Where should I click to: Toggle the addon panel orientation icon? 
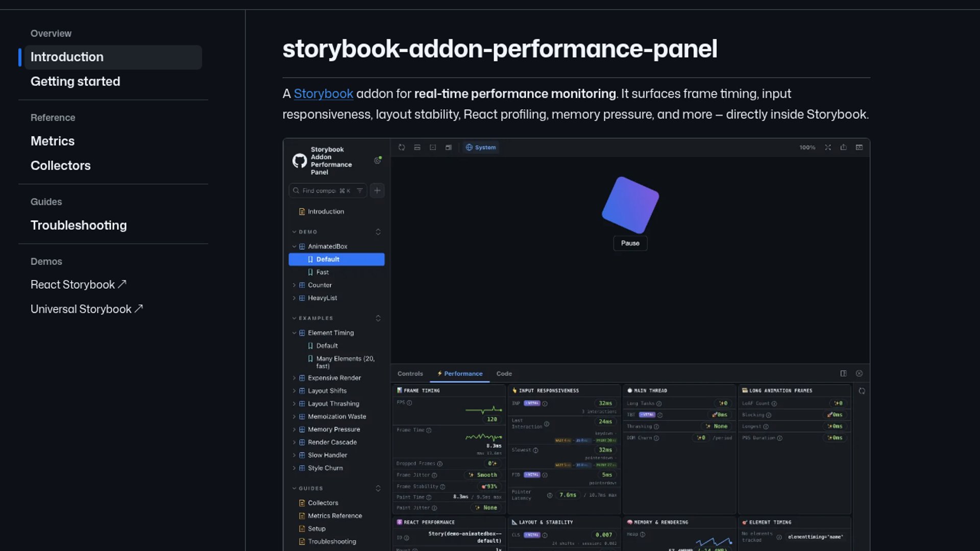pyautogui.click(x=844, y=373)
